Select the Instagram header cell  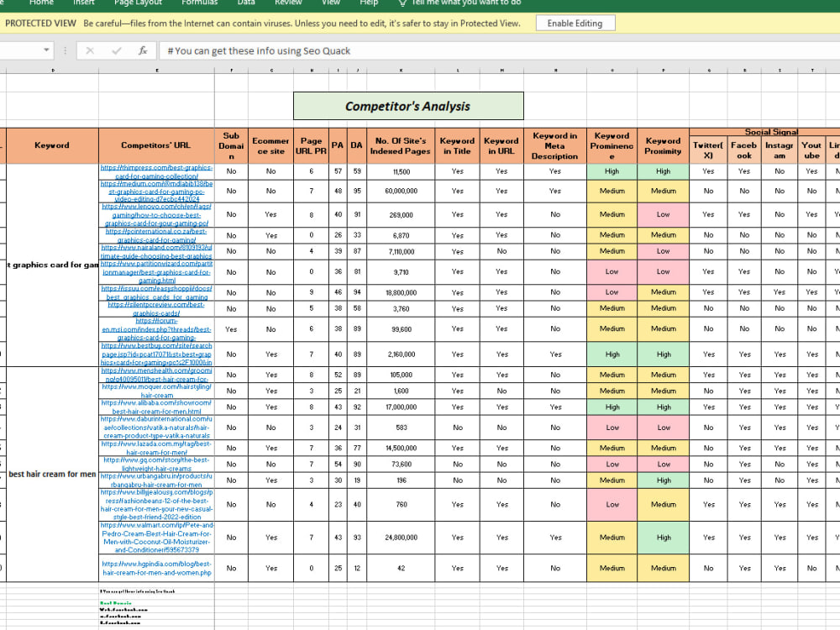[780, 150]
